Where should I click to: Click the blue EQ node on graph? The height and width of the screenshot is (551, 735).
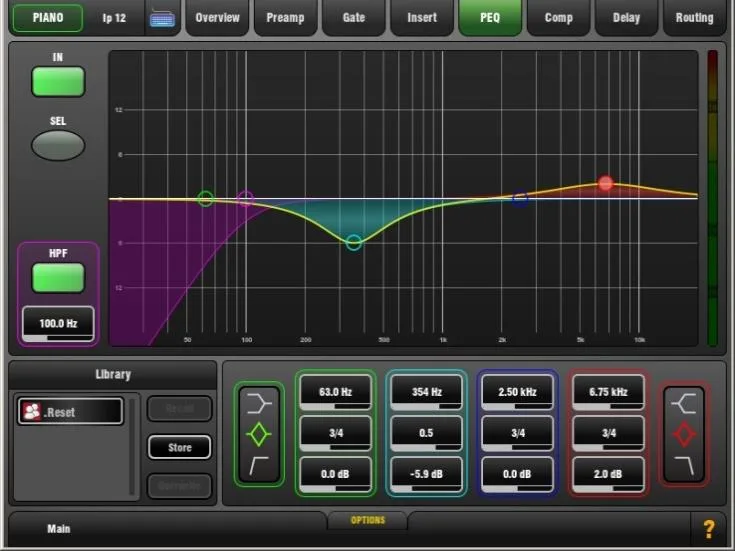[x=520, y=199]
